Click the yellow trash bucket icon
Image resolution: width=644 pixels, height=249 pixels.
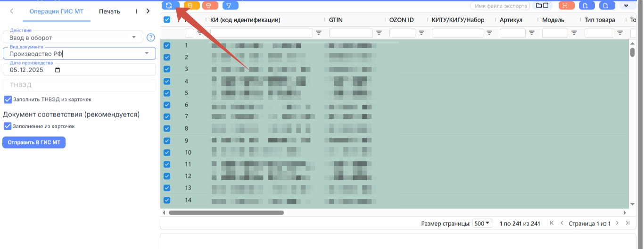[190, 6]
